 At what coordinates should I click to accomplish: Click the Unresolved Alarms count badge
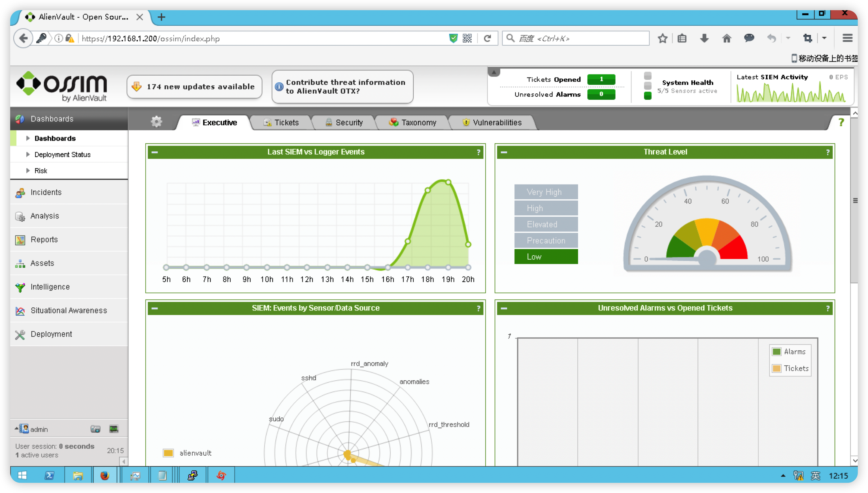click(601, 94)
